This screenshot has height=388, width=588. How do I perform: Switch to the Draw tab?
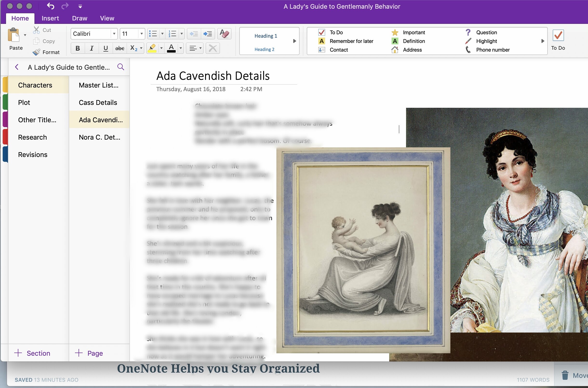point(80,18)
